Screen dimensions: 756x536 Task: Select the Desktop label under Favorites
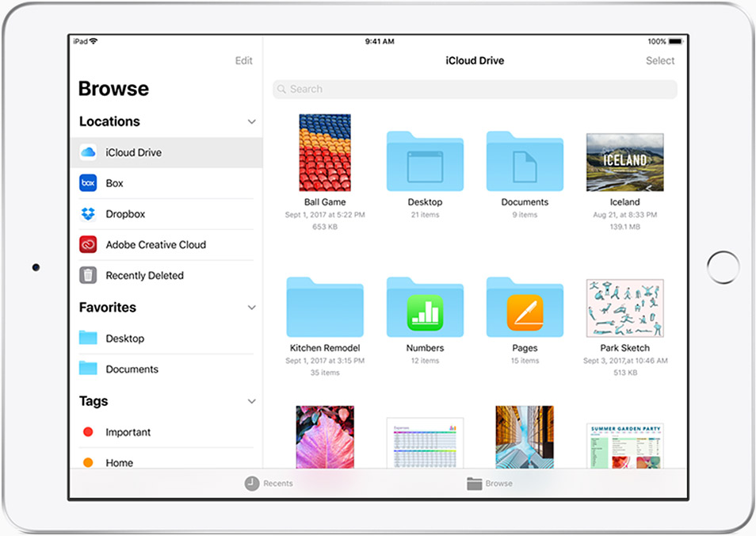(125, 339)
